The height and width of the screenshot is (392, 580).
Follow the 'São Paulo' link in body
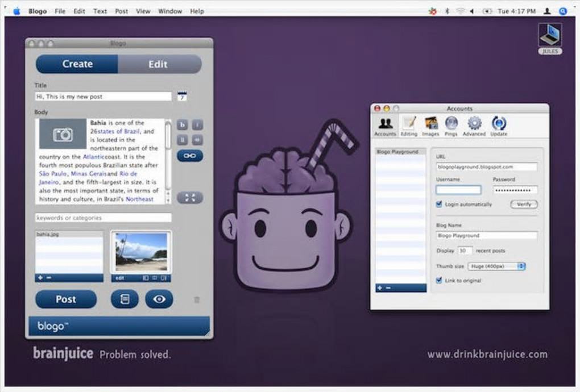pos(53,174)
